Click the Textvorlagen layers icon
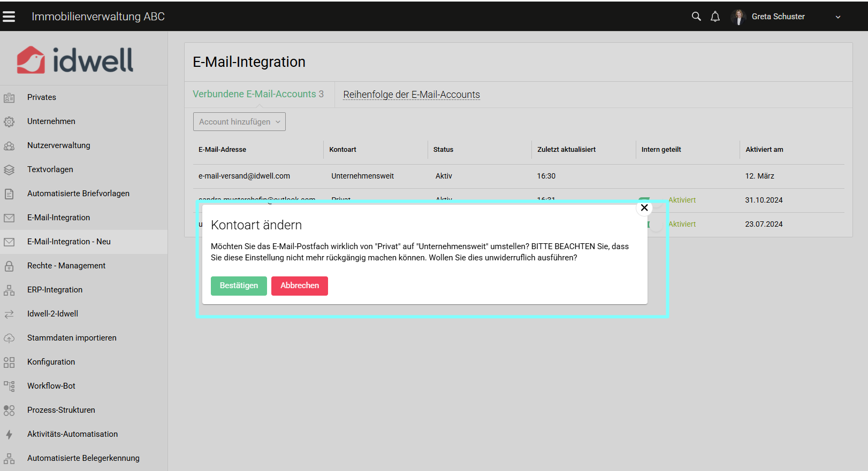The width and height of the screenshot is (868, 471). [9, 170]
